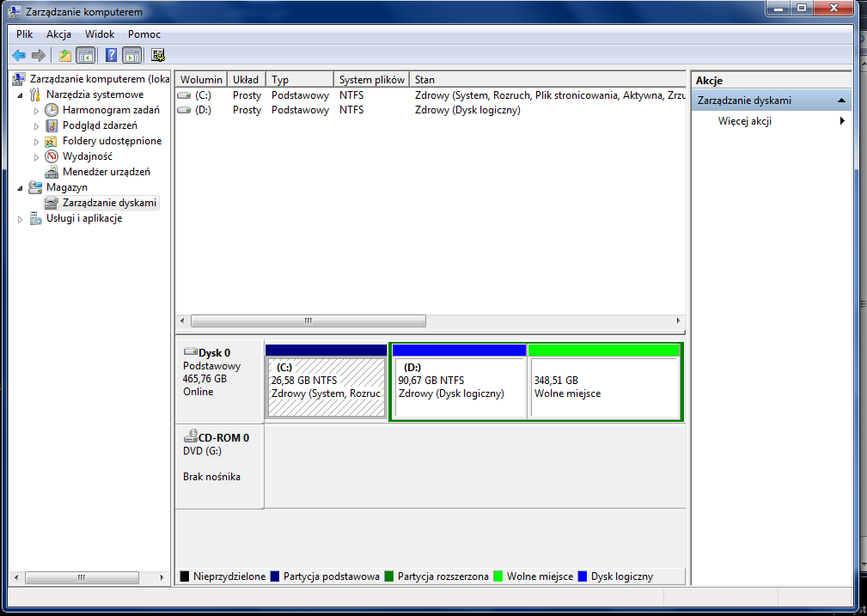Toggle the console tree pane icon
The image size is (867, 616).
point(86,55)
